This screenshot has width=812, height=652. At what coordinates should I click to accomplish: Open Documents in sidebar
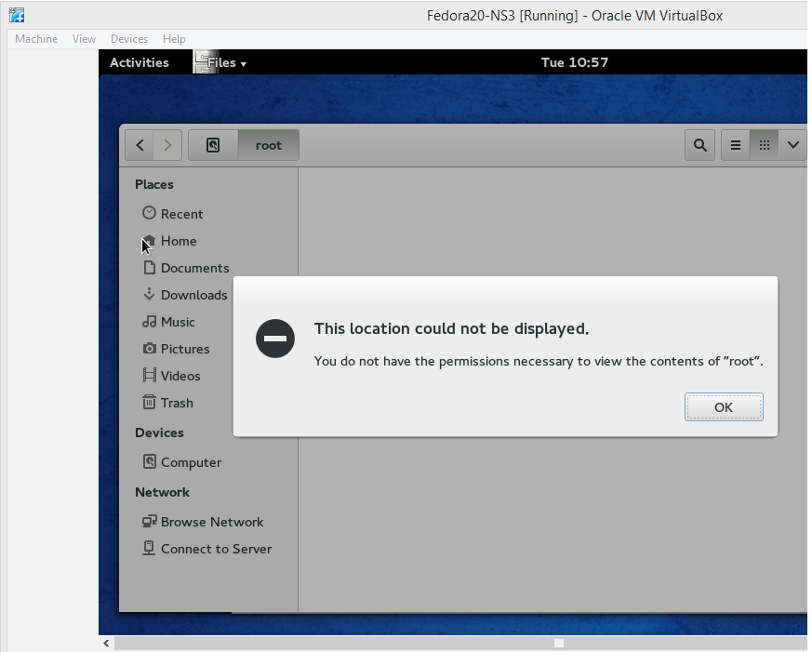pyautogui.click(x=208, y=268)
